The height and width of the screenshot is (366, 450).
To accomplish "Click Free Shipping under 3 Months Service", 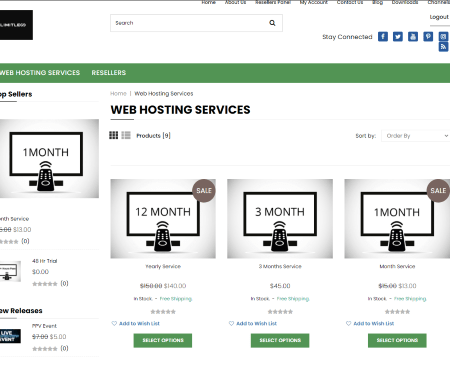I will pos(293,299).
